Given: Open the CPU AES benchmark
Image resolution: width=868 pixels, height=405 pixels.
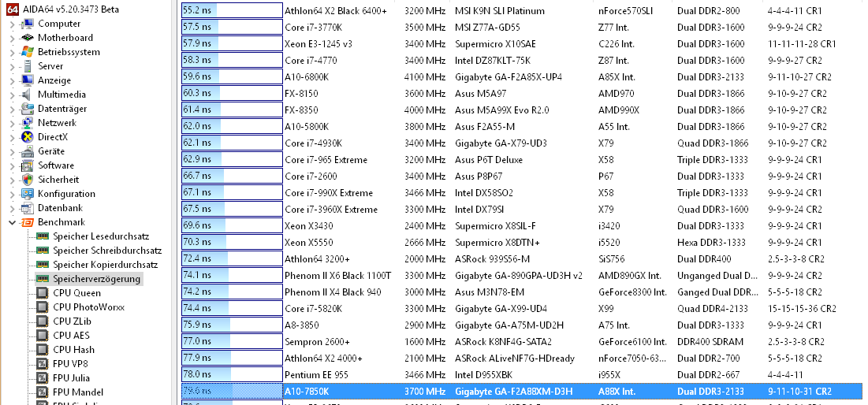Looking at the screenshot, I should pyautogui.click(x=71, y=336).
